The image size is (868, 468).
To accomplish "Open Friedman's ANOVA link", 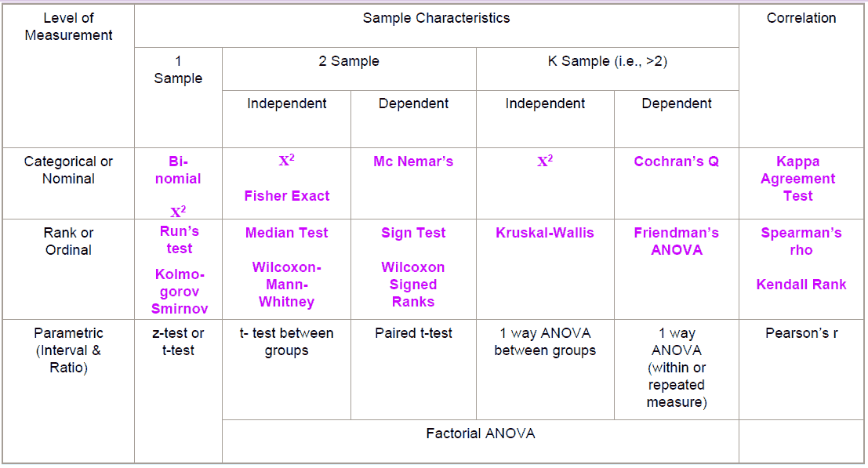I will (x=676, y=241).
